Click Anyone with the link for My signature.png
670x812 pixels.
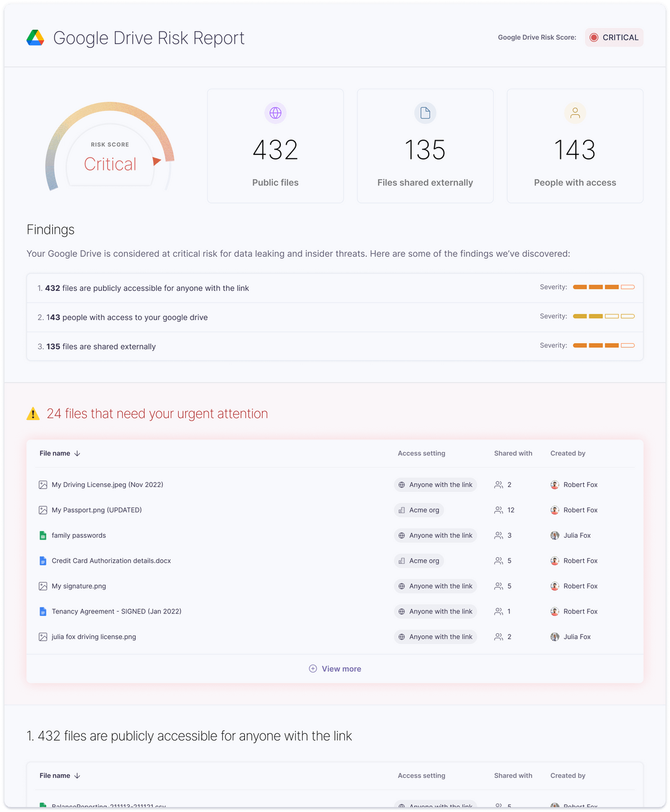[435, 586]
